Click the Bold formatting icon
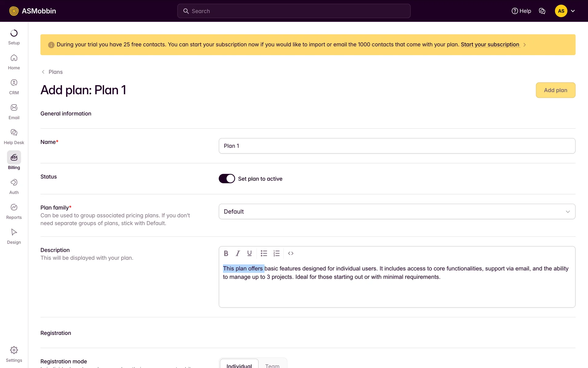This screenshot has height=368, width=588. [226, 253]
